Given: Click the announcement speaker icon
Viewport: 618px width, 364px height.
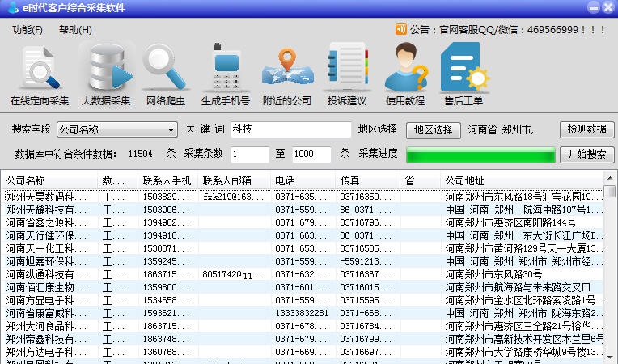Looking at the screenshot, I should [x=400, y=29].
